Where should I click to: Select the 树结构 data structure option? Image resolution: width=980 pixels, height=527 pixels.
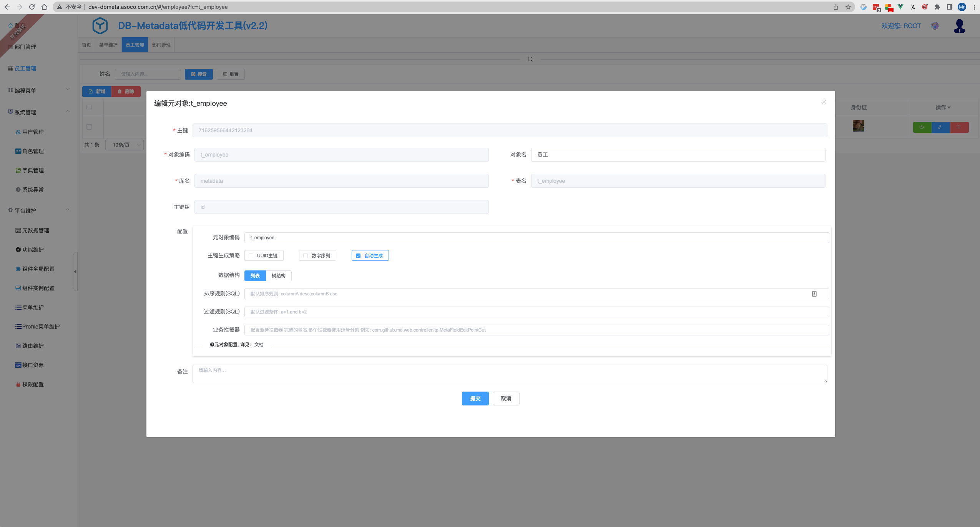(278, 276)
